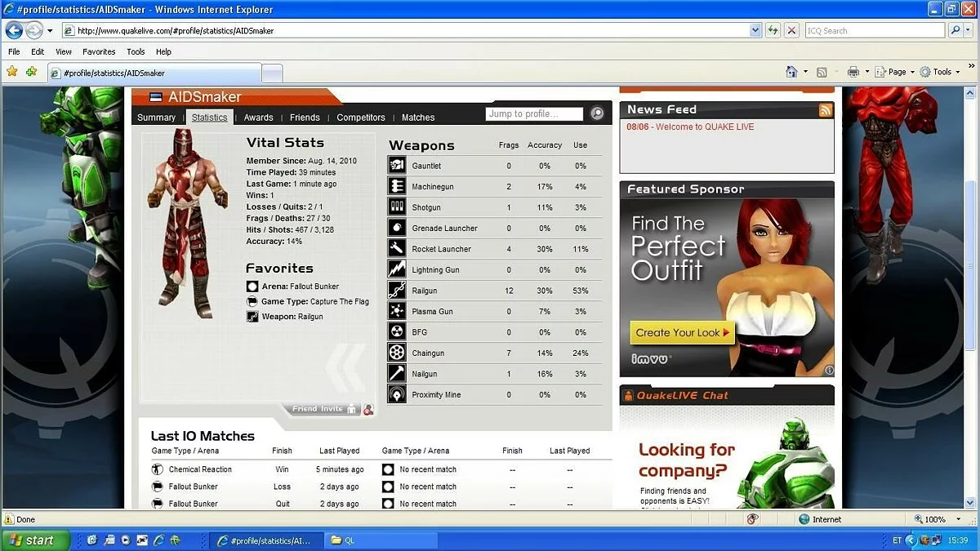Viewport: 980px width, 551px height.
Task: Open the Help menu
Action: click(163, 51)
